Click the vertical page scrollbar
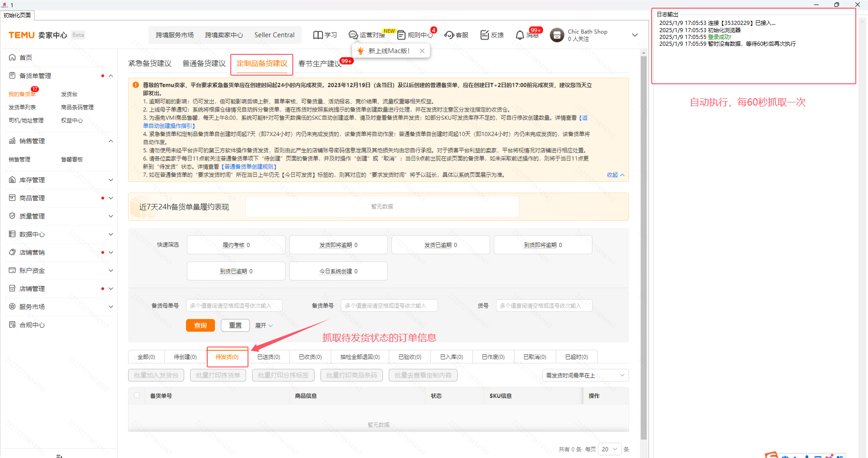This screenshot has height=458, width=868. [644, 245]
